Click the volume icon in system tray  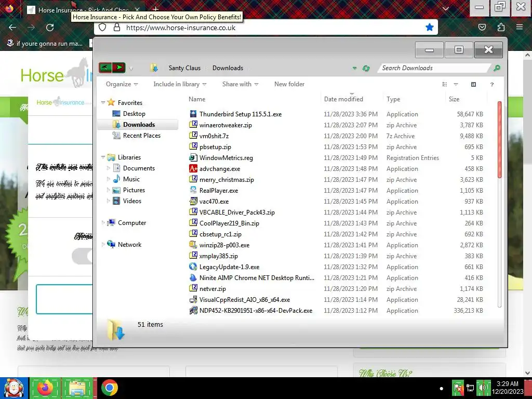(x=482, y=388)
